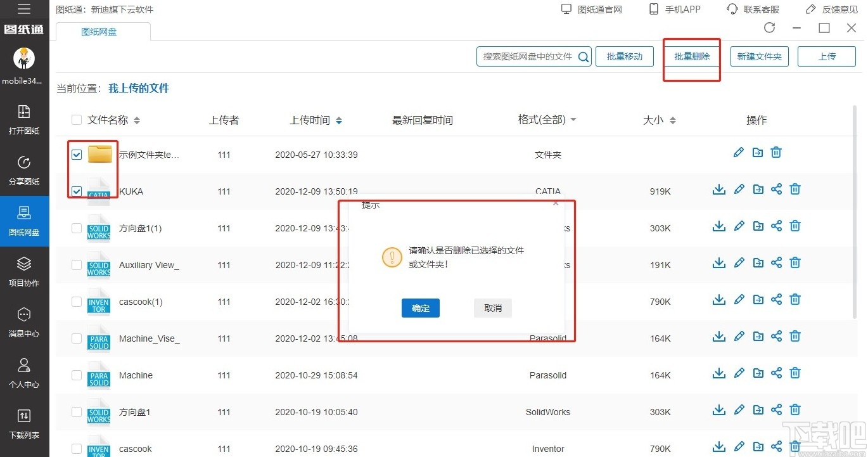Viewport: 868px width, 457px height.
Task: Refresh the page with the reload icon
Action: click(x=769, y=28)
